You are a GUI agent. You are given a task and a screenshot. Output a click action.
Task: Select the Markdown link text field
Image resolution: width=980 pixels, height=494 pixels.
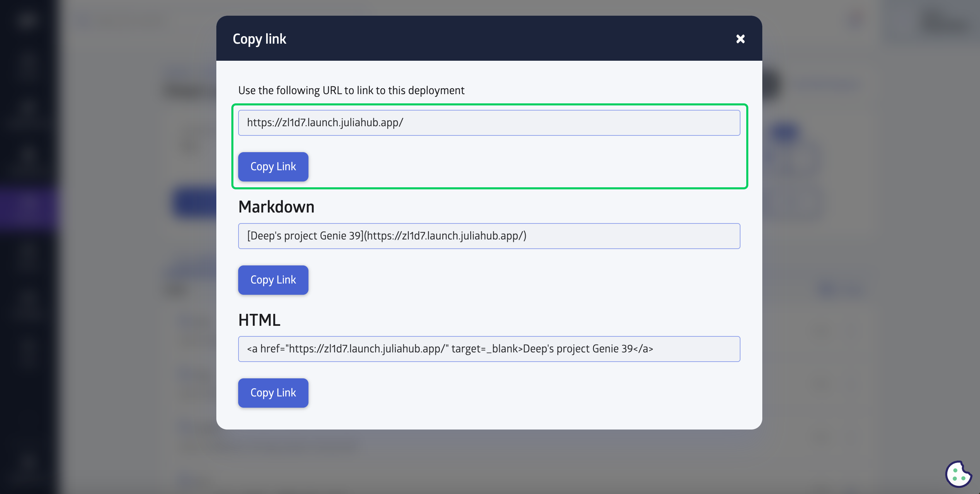point(489,236)
